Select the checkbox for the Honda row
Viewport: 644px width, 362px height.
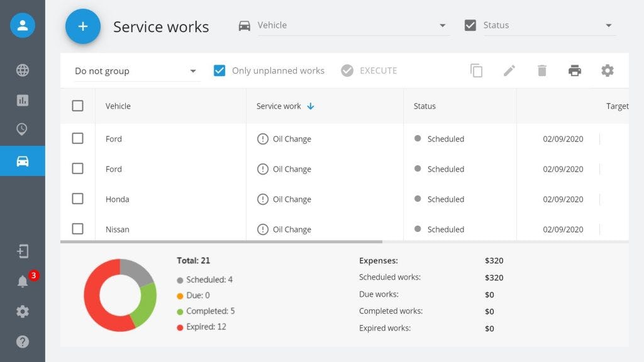pyautogui.click(x=78, y=199)
